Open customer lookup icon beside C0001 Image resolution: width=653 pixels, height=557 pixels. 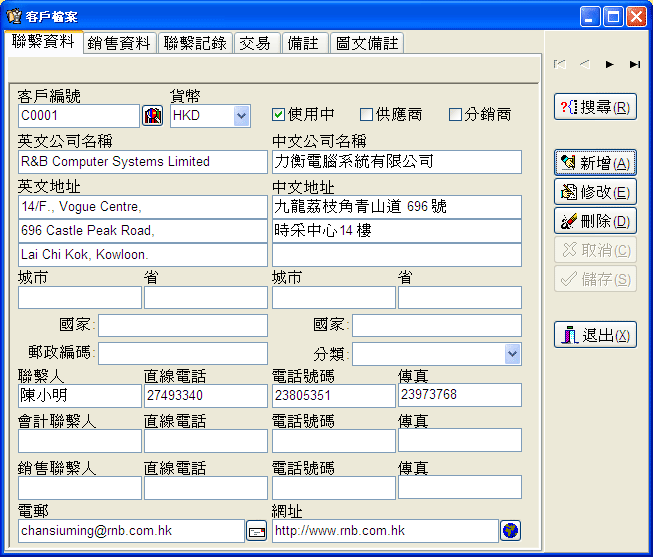[x=152, y=115]
